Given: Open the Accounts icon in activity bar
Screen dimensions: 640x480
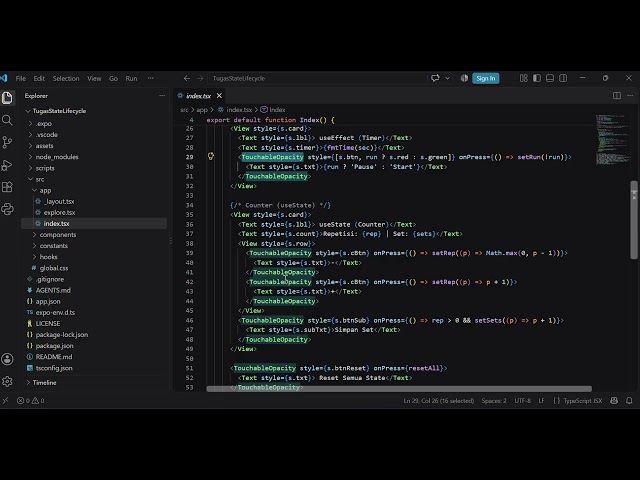Looking at the screenshot, I should tap(7, 359).
